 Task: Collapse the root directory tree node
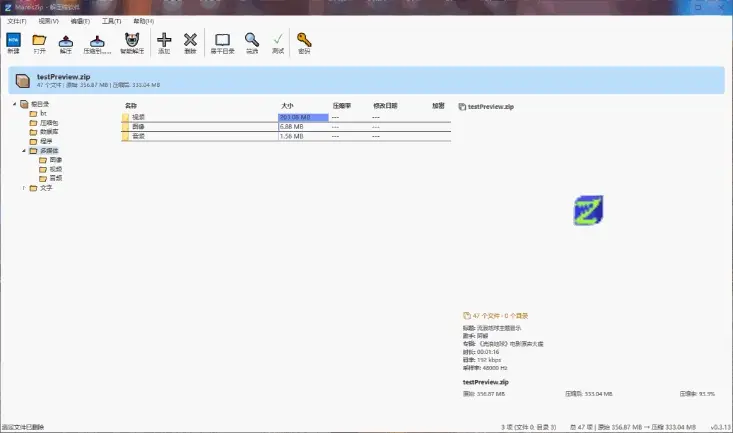[x=14, y=104]
